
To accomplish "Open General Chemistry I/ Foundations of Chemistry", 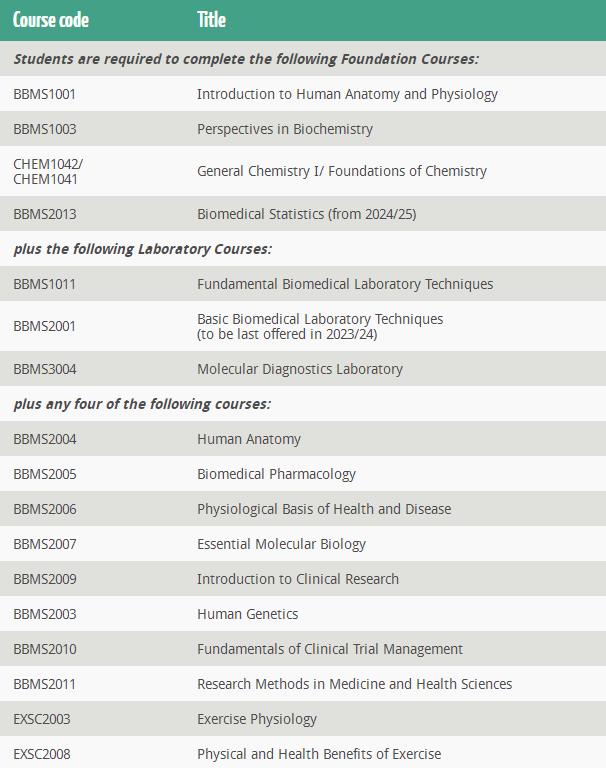I will pyautogui.click(x=342, y=171).
